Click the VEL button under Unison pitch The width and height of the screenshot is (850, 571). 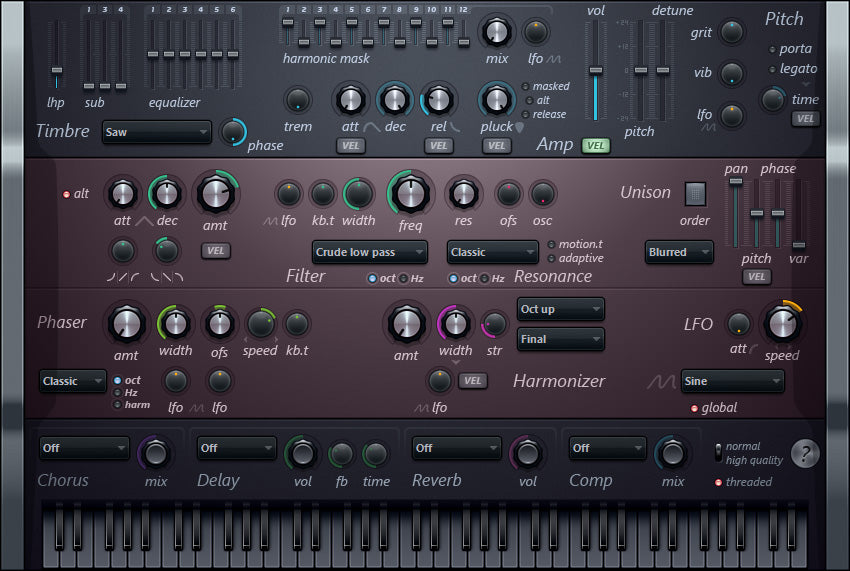pos(757,277)
